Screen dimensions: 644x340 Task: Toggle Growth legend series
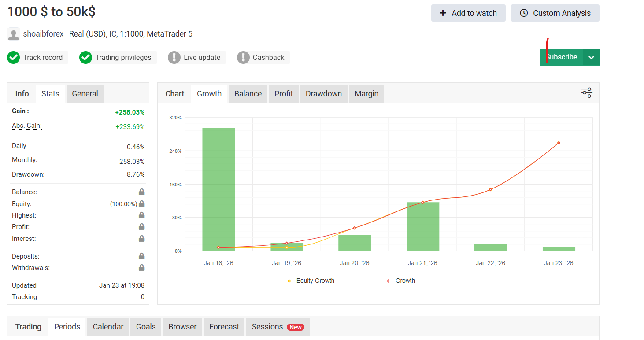(x=400, y=281)
